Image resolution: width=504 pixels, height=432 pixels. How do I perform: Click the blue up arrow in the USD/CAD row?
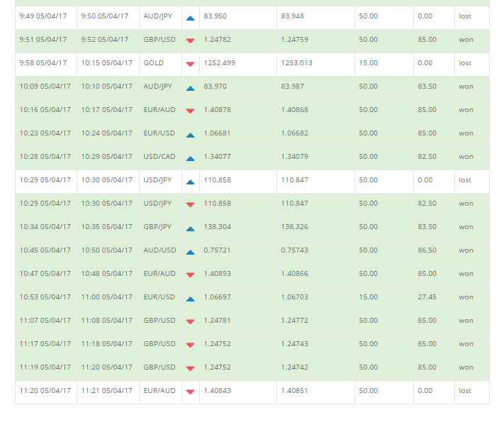[190, 158]
